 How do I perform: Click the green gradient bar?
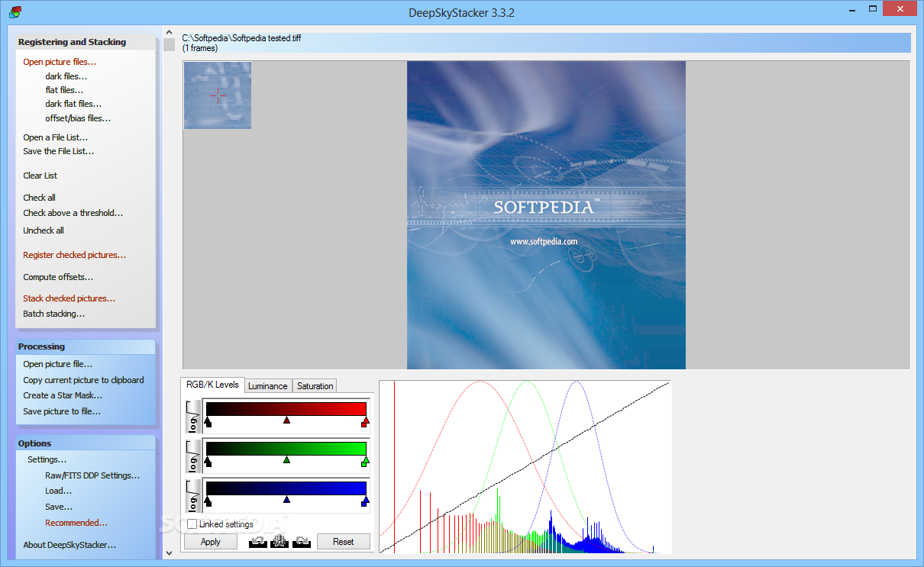286,448
